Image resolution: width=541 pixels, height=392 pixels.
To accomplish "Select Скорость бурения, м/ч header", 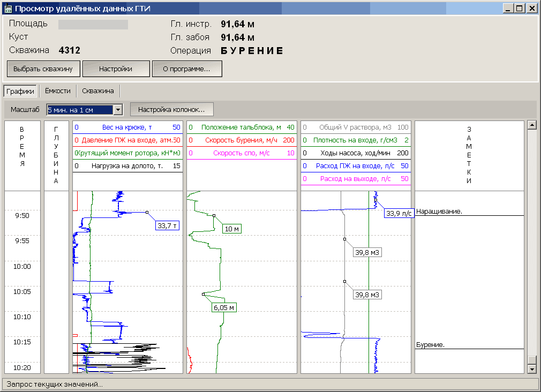I will [242, 140].
